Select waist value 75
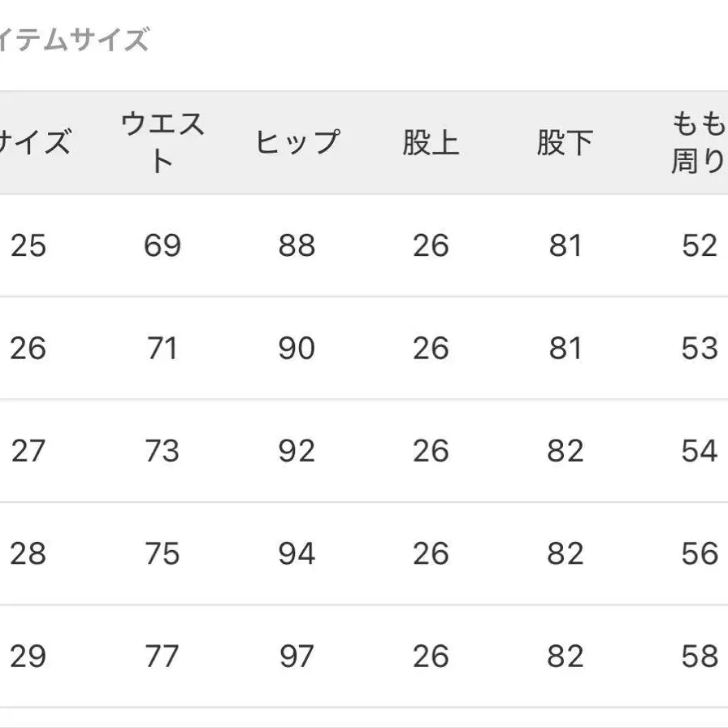Viewport: 728px width, 728px height. coord(162,554)
